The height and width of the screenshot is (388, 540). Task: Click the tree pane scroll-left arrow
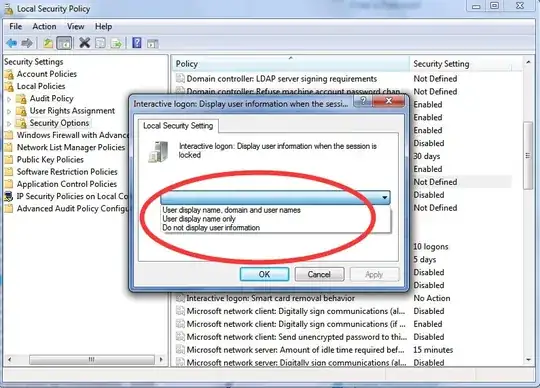click(10, 360)
